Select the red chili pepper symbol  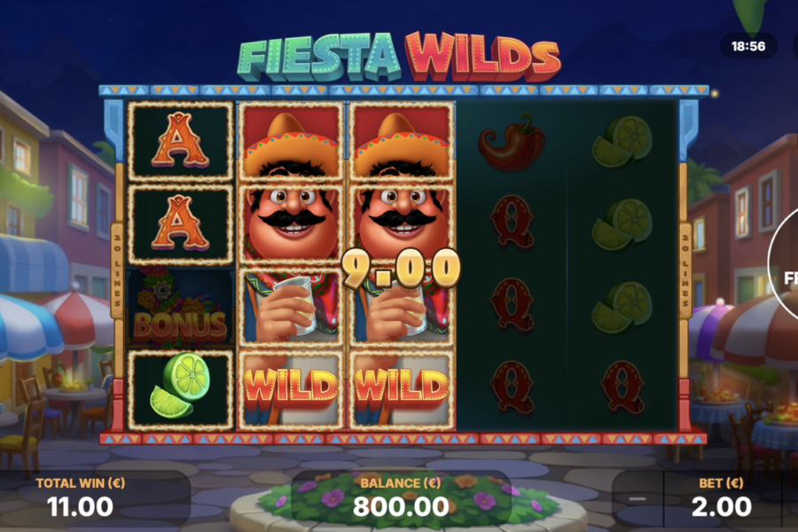[511, 142]
